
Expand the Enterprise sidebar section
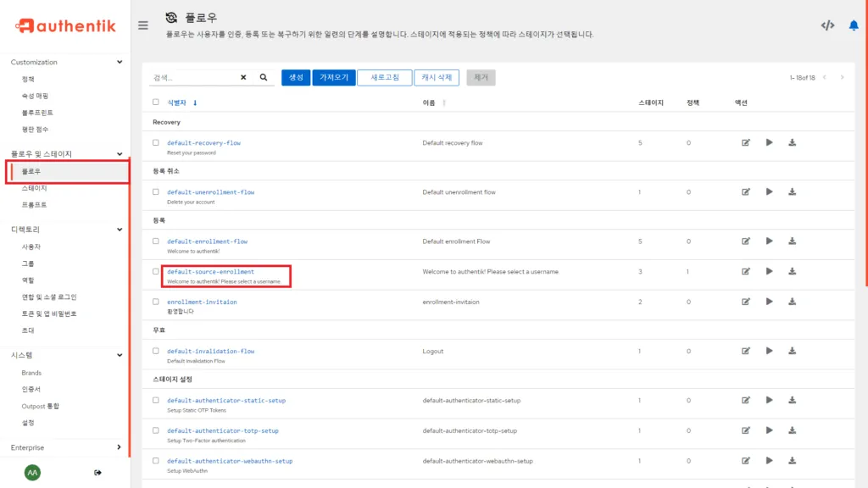click(x=120, y=447)
